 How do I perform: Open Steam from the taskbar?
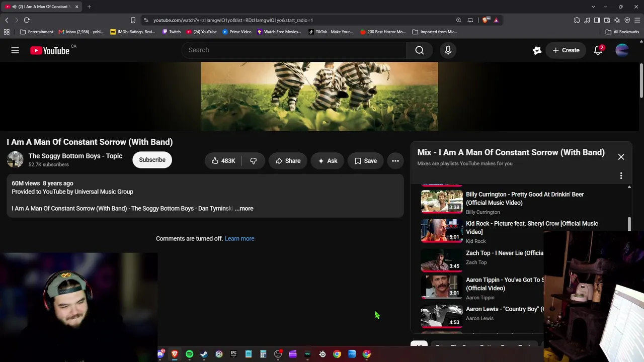pyautogui.click(x=204, y=354)
